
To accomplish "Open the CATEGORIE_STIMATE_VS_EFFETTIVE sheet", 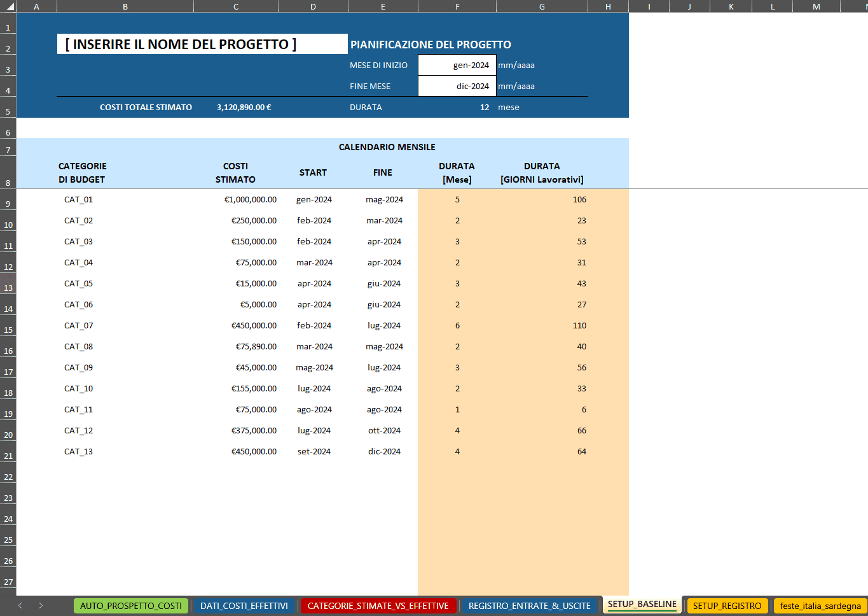I will pos(378,605).
